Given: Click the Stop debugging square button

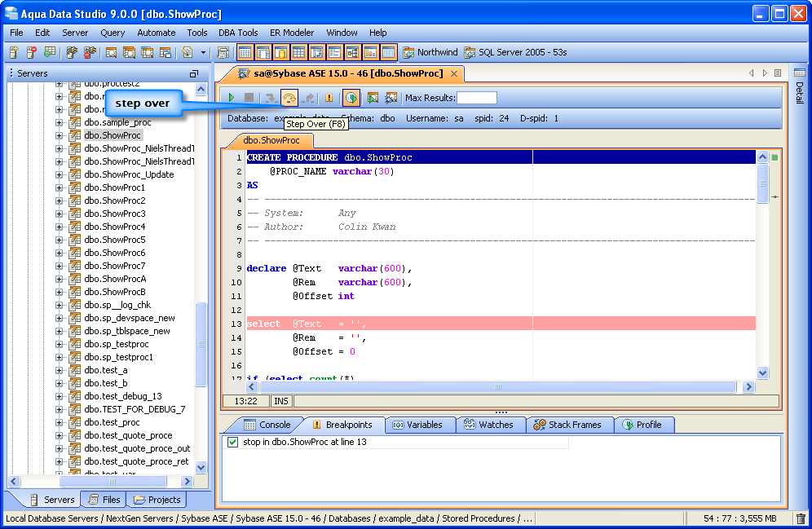Looking at the screenshot, I should tap(249, 97).
